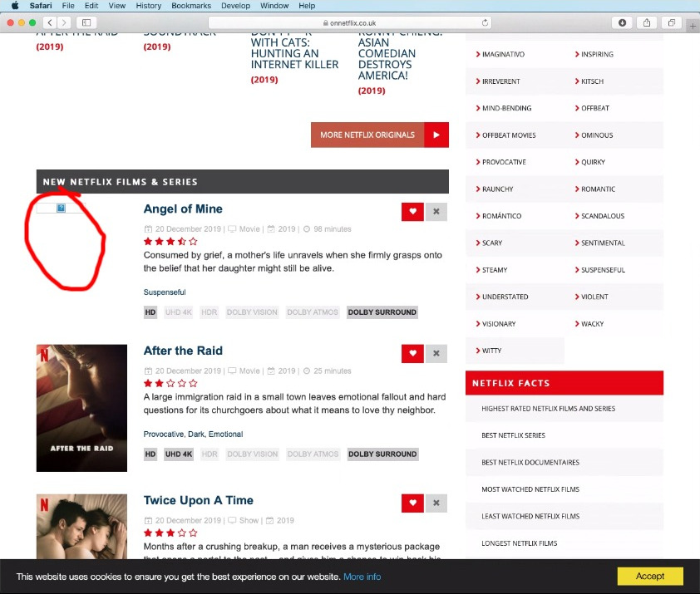Open the File menu

click(68, 6)
